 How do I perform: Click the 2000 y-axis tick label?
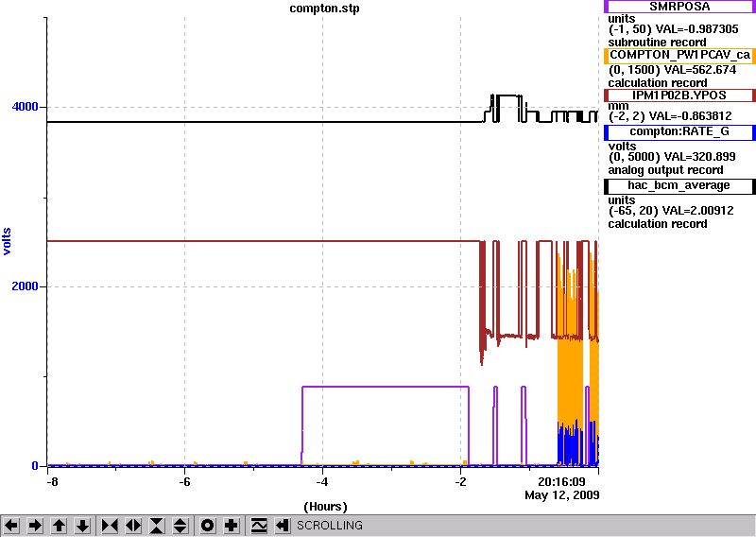(x=26, y=286)
